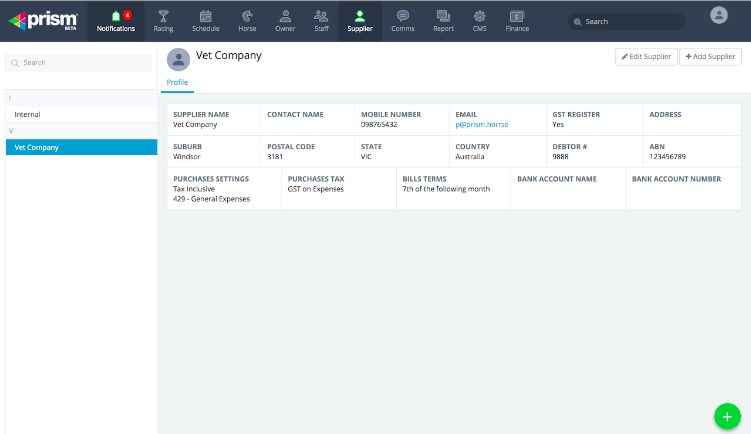
Task: Open the Staff section
Action: pyautogui.click(x=321, y=20)
